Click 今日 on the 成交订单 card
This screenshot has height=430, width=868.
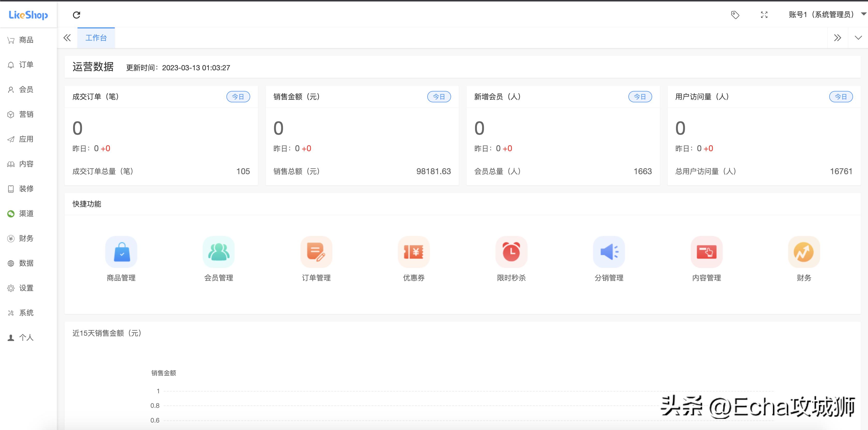[239, 97]
